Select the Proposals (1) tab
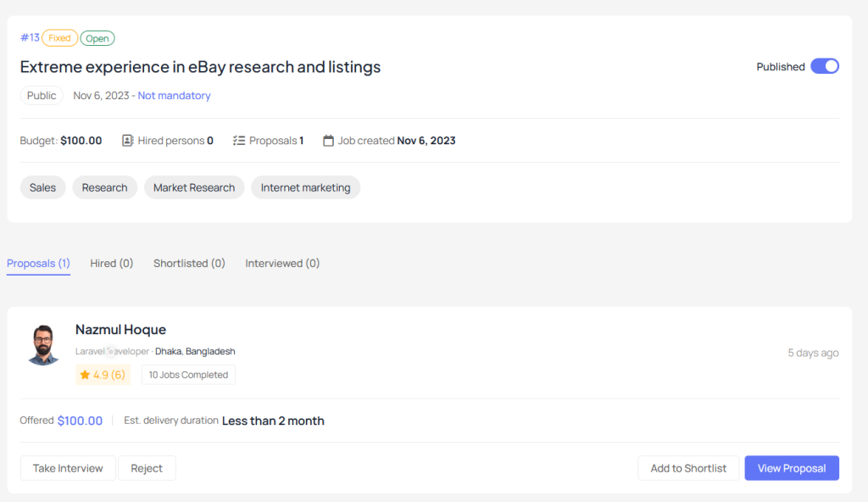This screenshot has height=502, width=868. coord(38,263)
